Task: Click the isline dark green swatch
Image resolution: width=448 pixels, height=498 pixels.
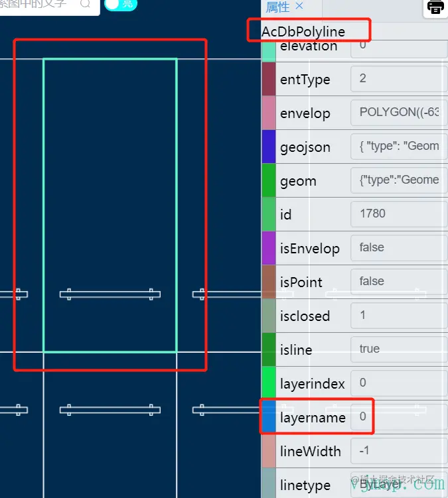Action: pyautogui.click(x=269, y=349)
